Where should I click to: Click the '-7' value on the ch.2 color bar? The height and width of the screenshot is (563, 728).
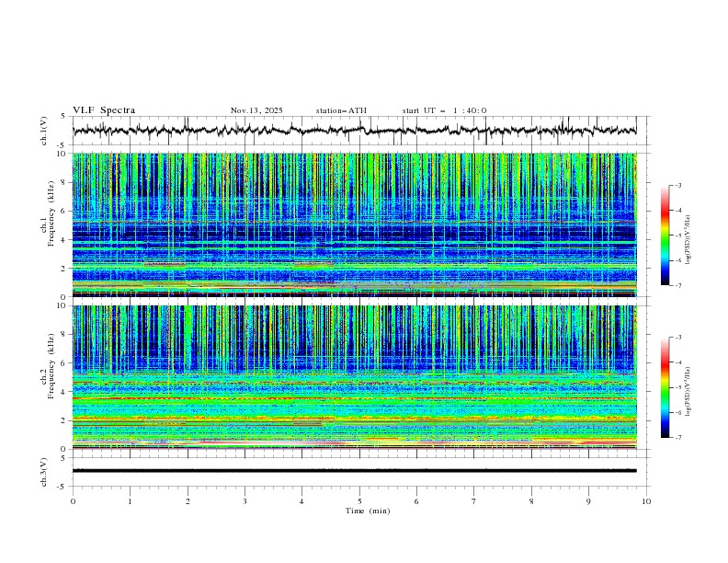tap(678, 437)
